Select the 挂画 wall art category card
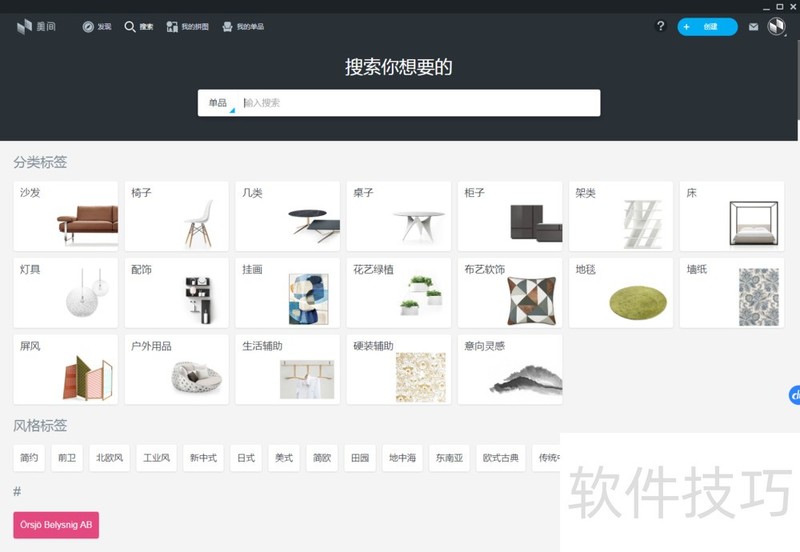The width and height of the screenshot is (800, 552). coord(287,293)
